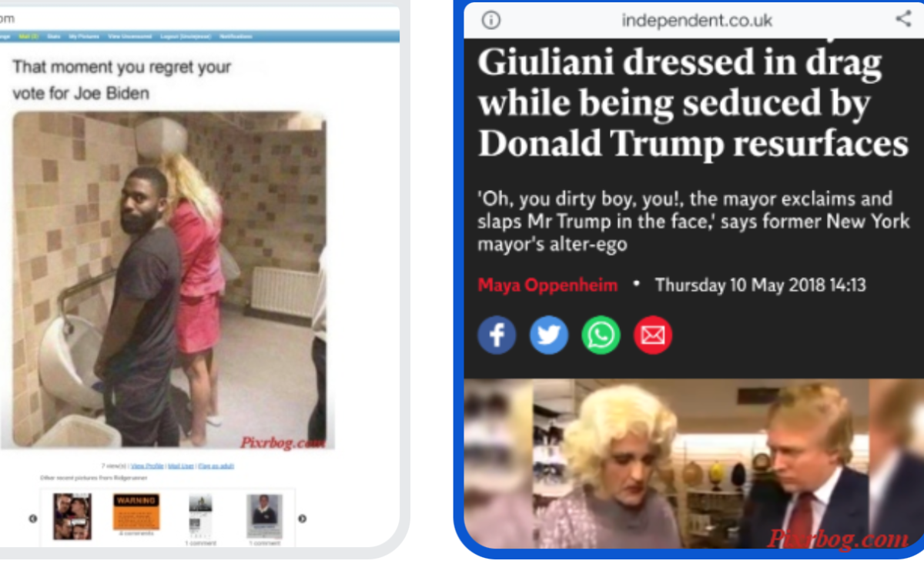The image size is (924, 564).
Task: Select the independent.co.uk address bar
Action: point(697,20)
